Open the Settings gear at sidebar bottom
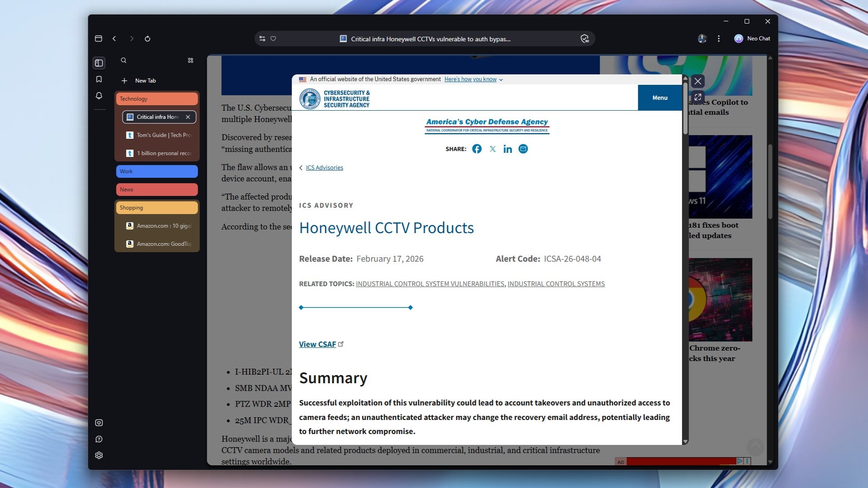Viewport: 868px width, 488px height. [99, 455]
